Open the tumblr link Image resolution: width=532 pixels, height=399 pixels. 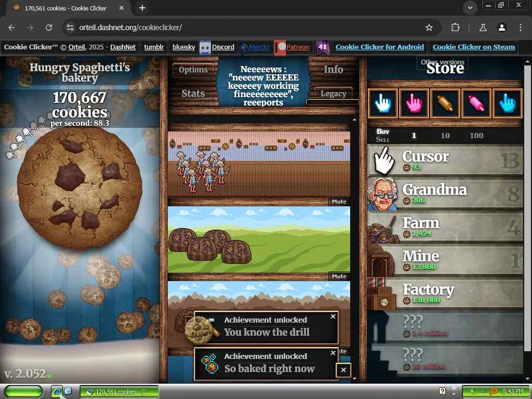coord(154,47)
